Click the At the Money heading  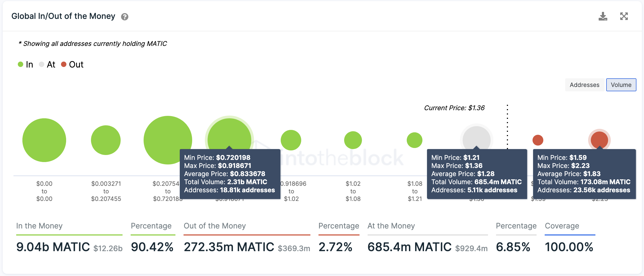click(391, 226)
